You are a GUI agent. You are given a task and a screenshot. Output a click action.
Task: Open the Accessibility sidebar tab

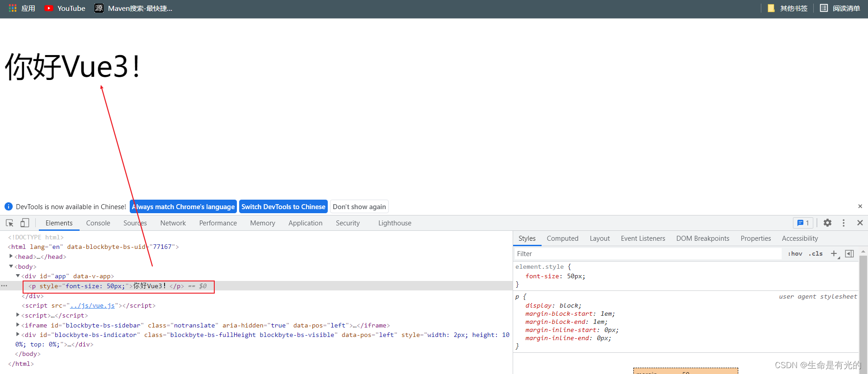pos(800,238)
